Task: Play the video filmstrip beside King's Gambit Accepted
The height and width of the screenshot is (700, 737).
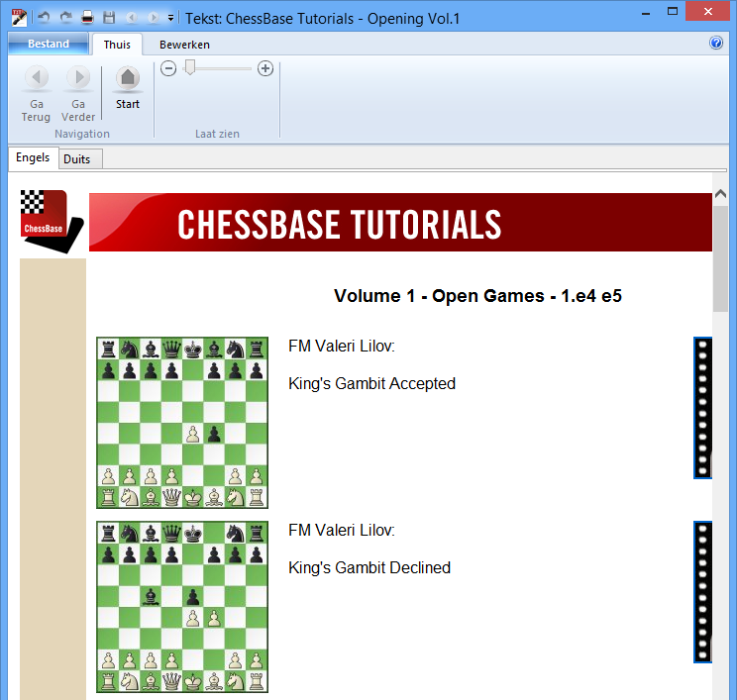Action: pyautogui.click(x=702, y=408)
